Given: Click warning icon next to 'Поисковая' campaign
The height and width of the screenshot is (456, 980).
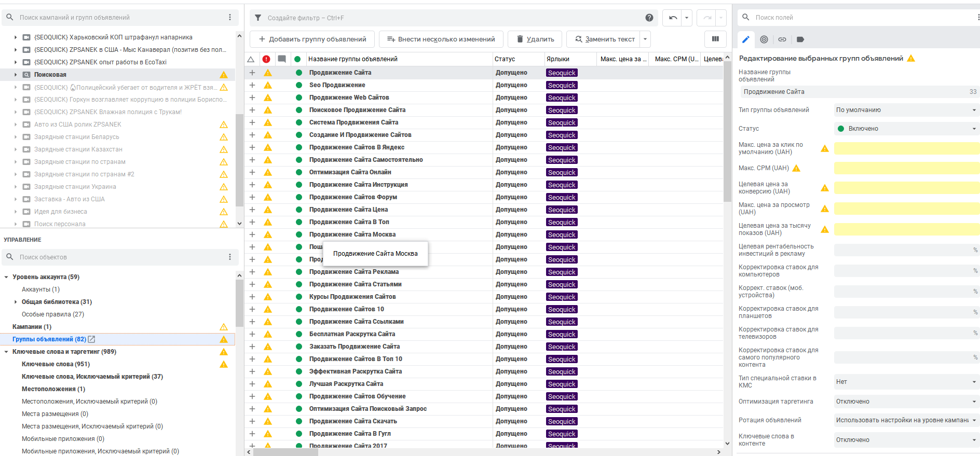Looking at the screenshot, I should click(x=224, y=75).
